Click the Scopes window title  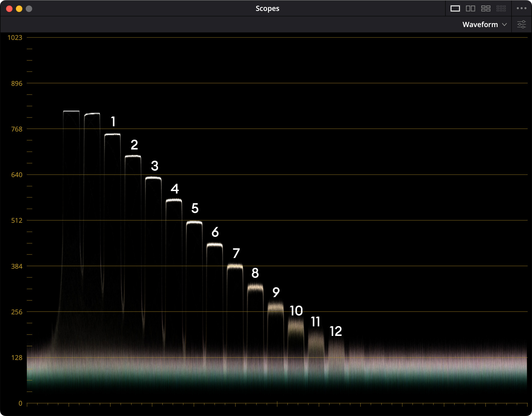tap(267, 8)
